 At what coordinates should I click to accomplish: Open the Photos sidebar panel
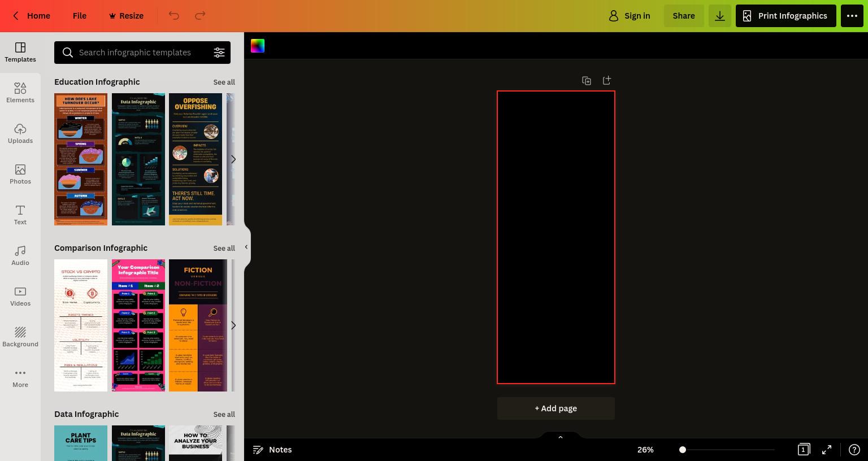pyautogui.click(x=20, y=175)
